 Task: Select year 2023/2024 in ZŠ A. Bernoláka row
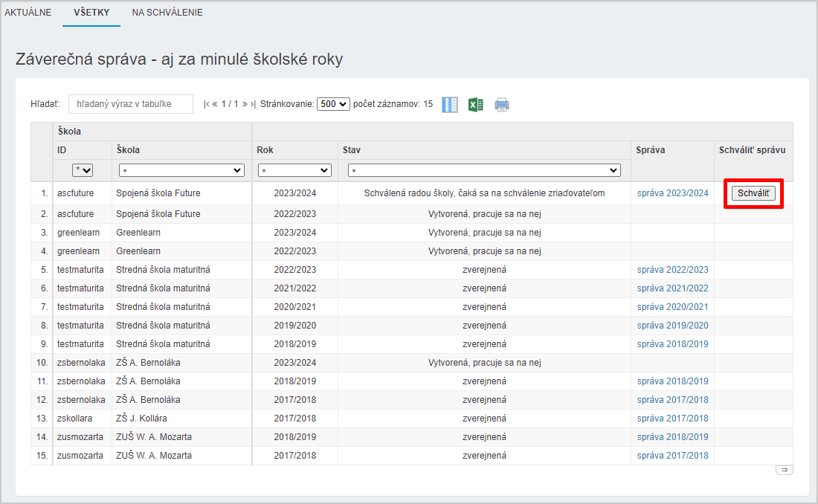click(x=294, y=363)
